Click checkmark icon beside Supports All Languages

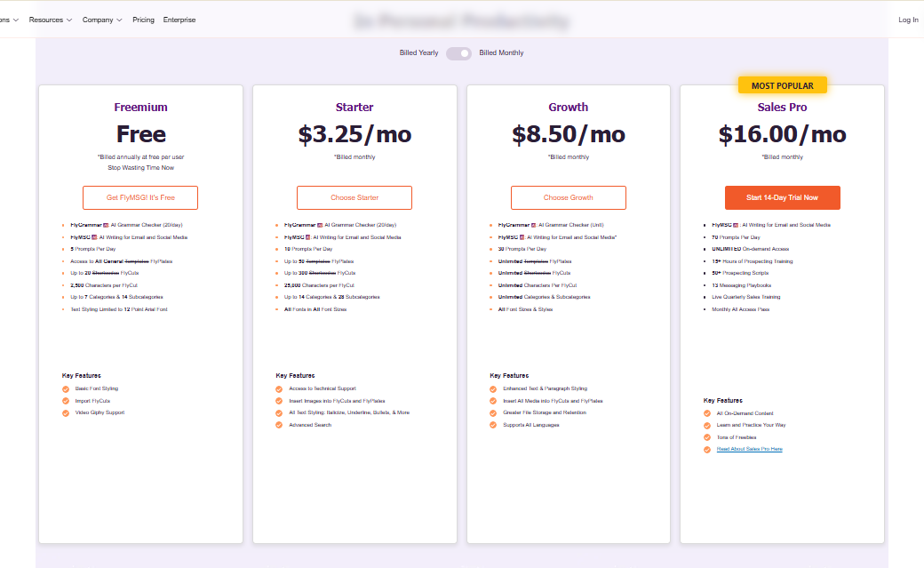[x=493, y=425]
